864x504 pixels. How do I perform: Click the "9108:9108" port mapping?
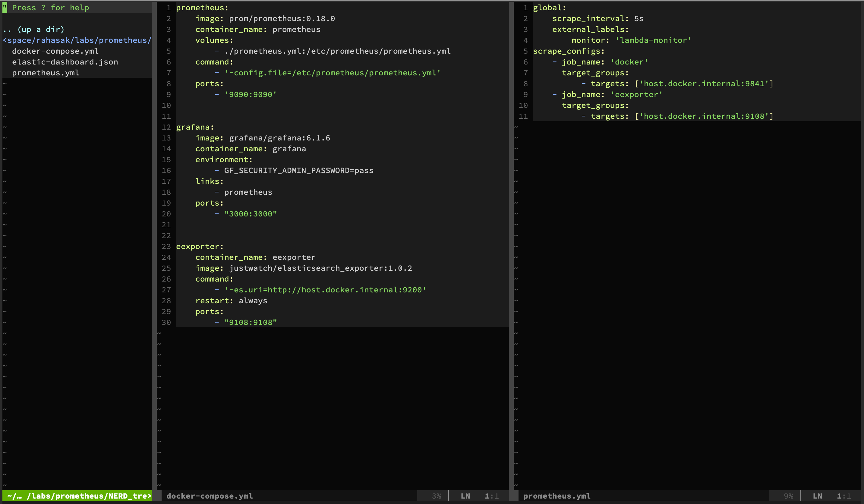(x=250, y=322)
